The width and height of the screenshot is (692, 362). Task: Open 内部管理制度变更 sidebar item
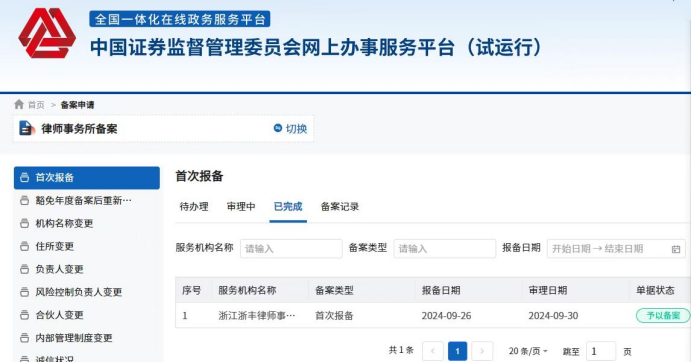click(x=86, y=338)
